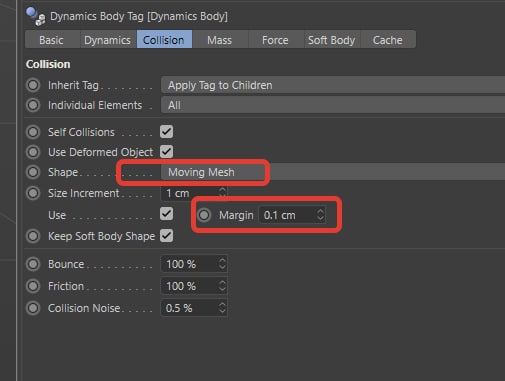Open Individual Elements dropdown set to All
This screenshot has height=381, width=505.
click(x=333, y=105)
